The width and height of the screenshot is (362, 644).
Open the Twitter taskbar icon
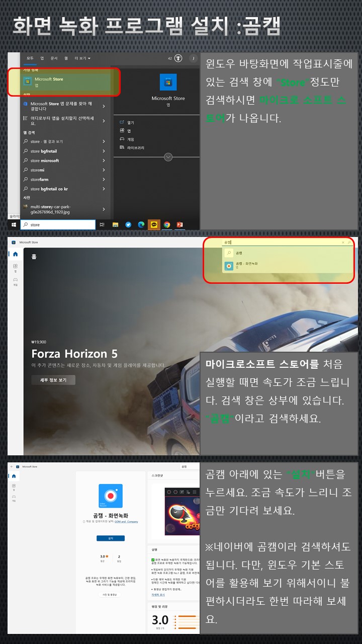tap(128, 225)
